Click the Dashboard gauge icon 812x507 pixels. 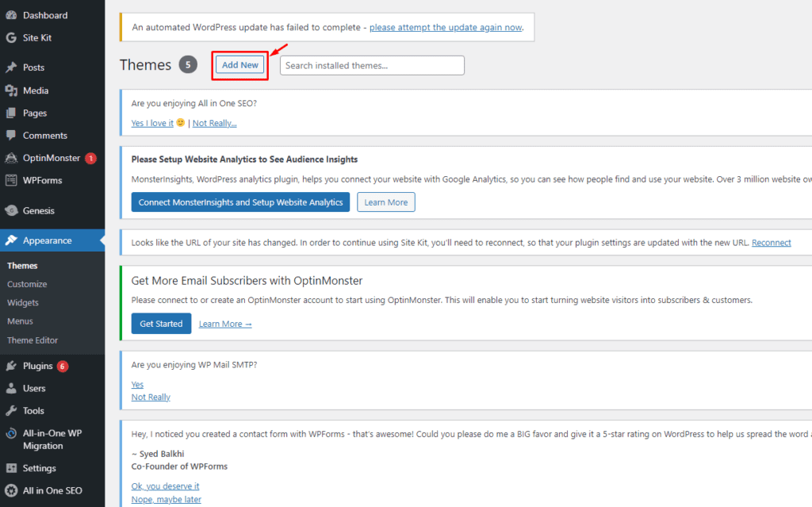pyautogui.click(x=11, y=15)
